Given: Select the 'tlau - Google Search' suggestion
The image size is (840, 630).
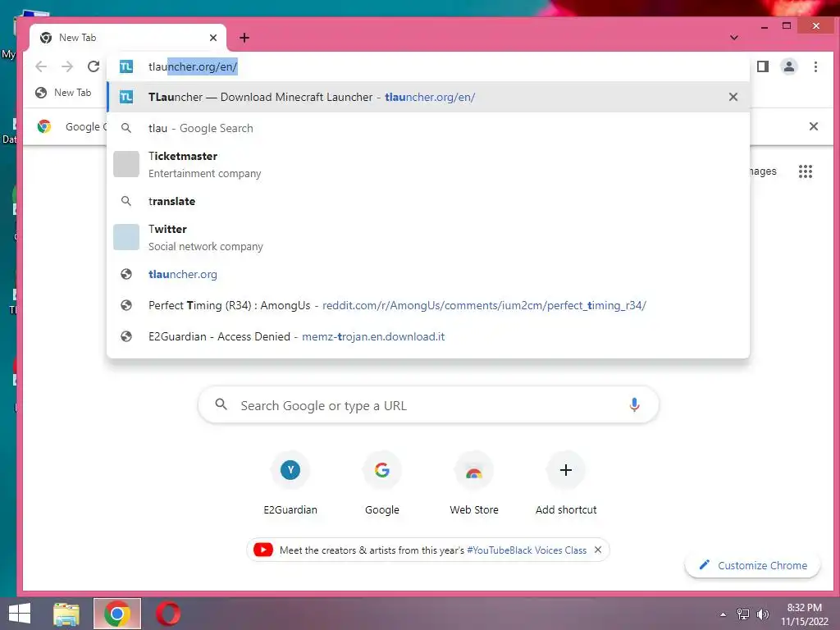Looking at the screenshot, I should tap(428, 128).
